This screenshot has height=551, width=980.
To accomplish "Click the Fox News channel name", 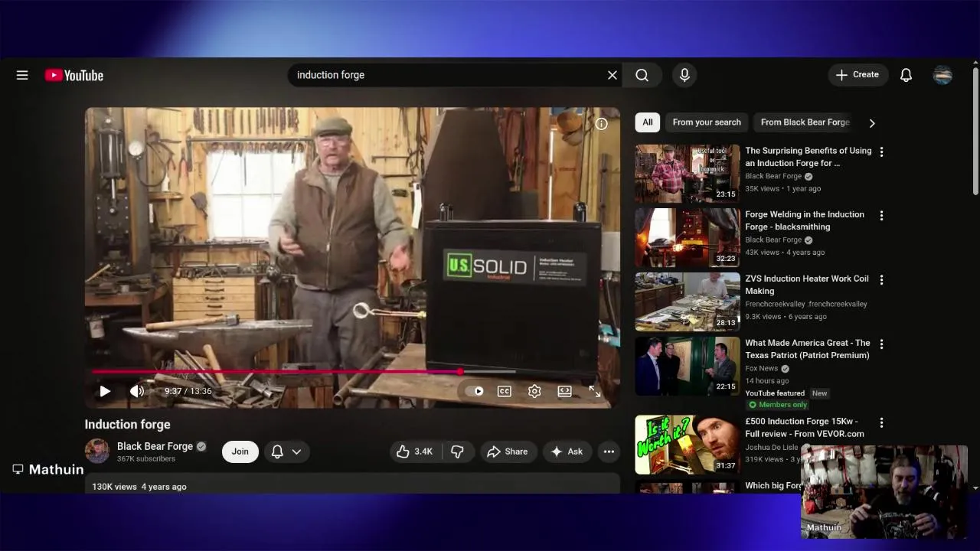I will 762,368.
